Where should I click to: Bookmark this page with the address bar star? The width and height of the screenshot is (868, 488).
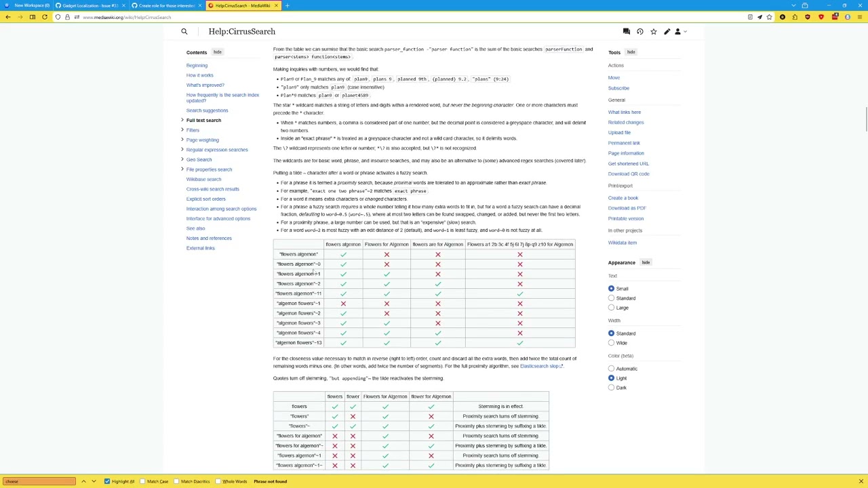(769, 17)
